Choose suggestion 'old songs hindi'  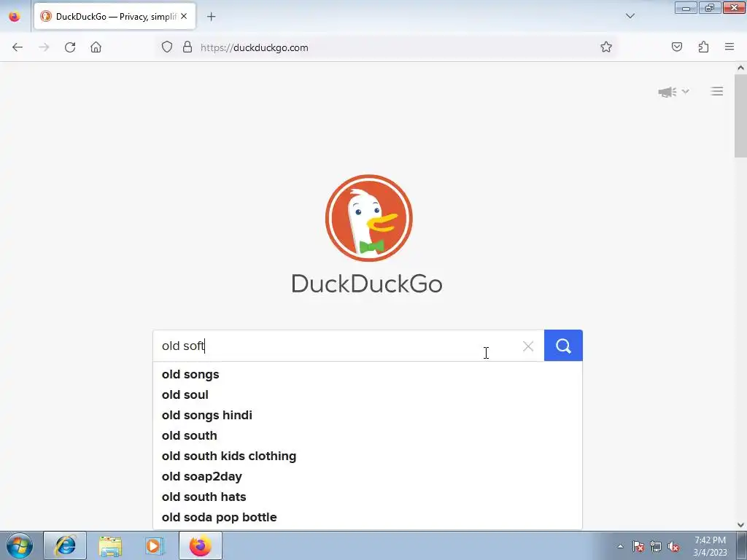tap(368, 415)
